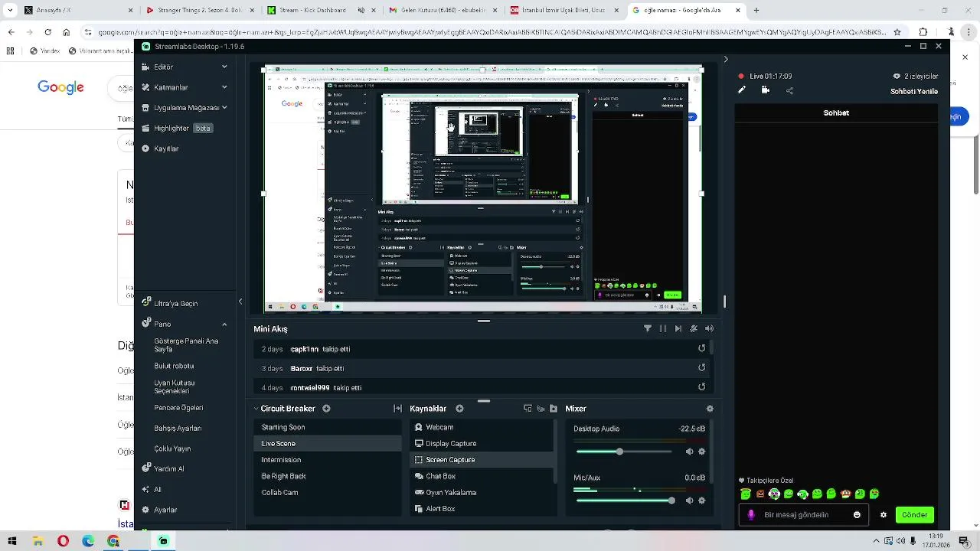The image size is (980, 551).
Task: Select the Live Scene scene
Action: click(x=327, y=443)
